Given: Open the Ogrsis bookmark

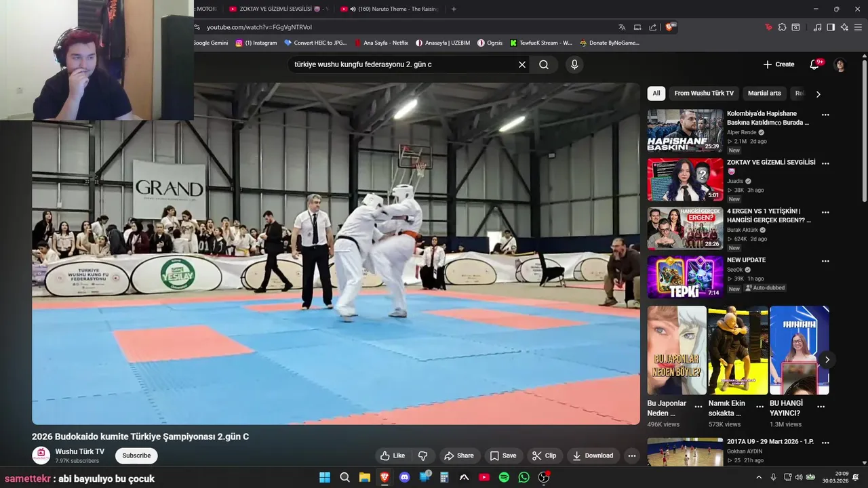Looking at the screenshot, I should tap(490, 43).
